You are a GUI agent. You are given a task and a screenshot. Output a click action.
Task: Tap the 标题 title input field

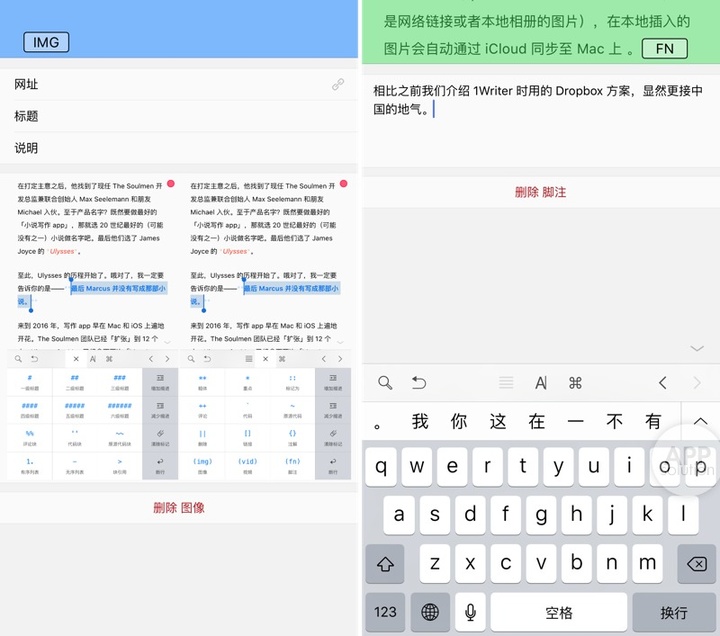(179, 116)
